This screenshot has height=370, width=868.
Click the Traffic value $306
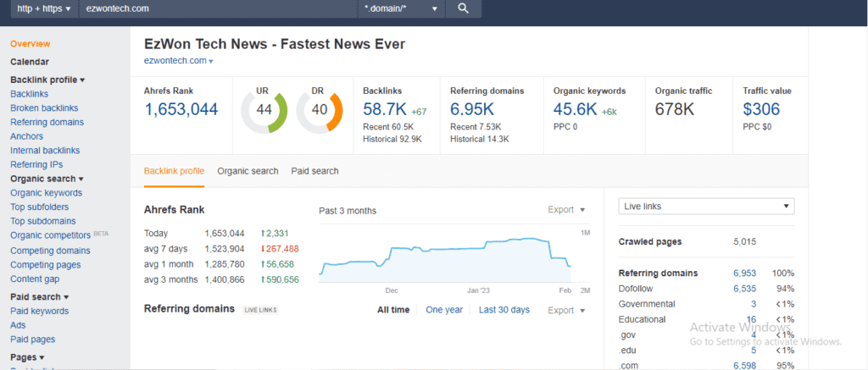(x=762, y=109)
